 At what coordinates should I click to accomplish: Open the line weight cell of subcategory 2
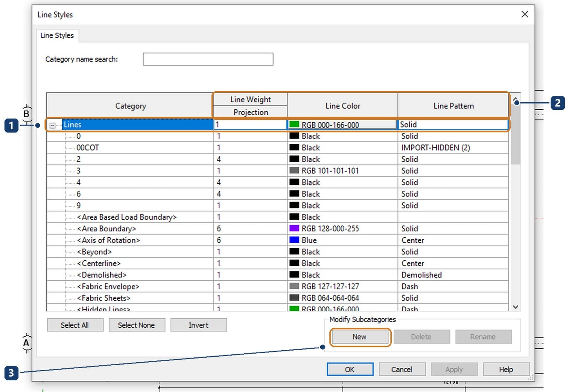(250, 159)
